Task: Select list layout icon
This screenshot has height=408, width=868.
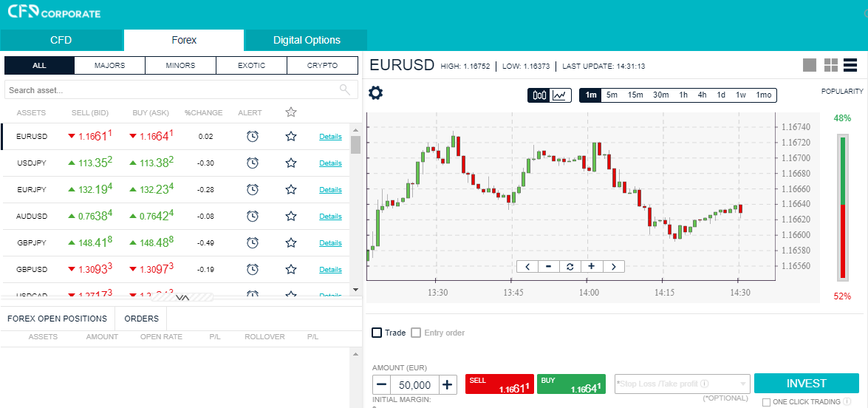Action: 850,65
